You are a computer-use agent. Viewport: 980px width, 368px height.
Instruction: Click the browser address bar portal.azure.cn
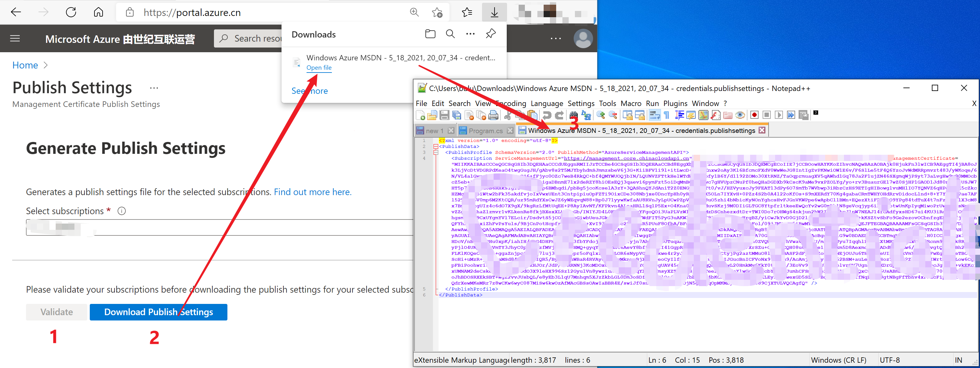[x=192, y=13]
